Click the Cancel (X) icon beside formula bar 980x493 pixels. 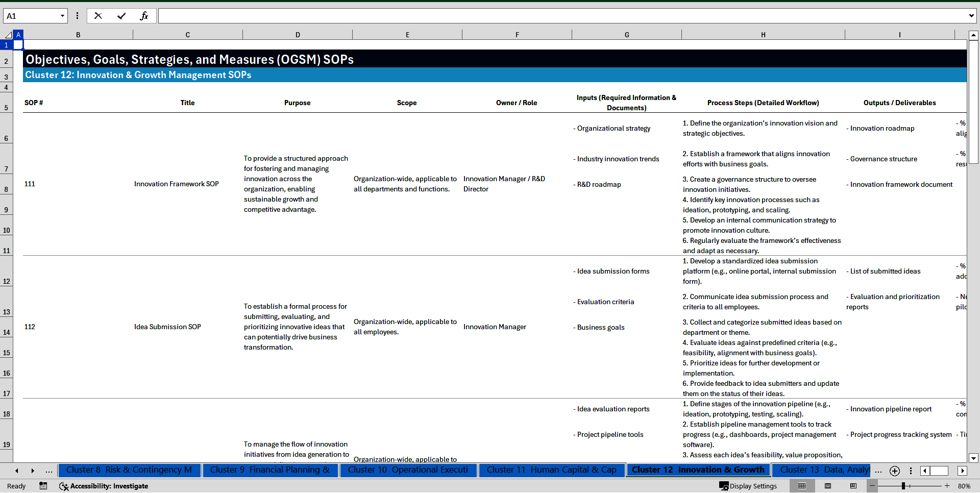point(98,15)
